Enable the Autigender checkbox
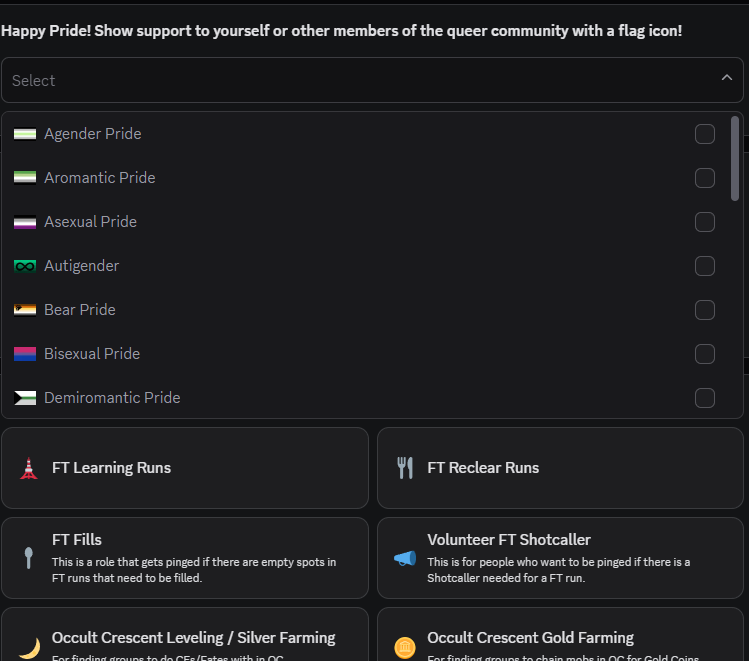Image resolution: width=749 pixels, height=661 pixels. click(x=705, y=266)
